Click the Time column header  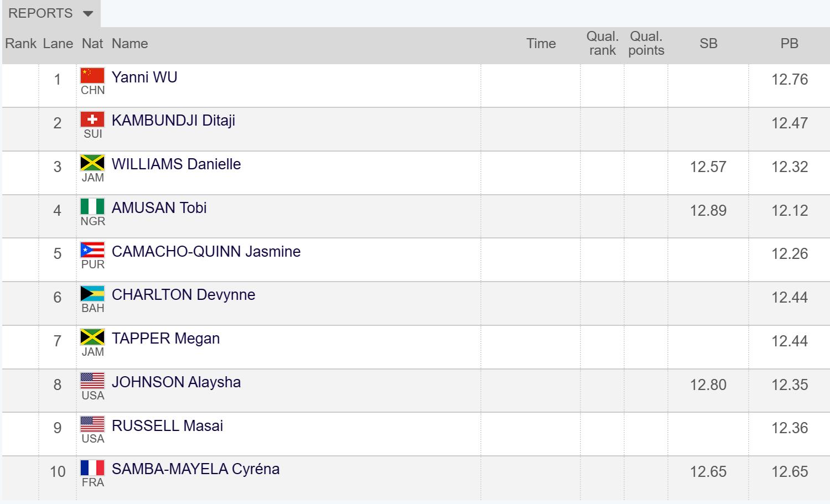[541, 44]
